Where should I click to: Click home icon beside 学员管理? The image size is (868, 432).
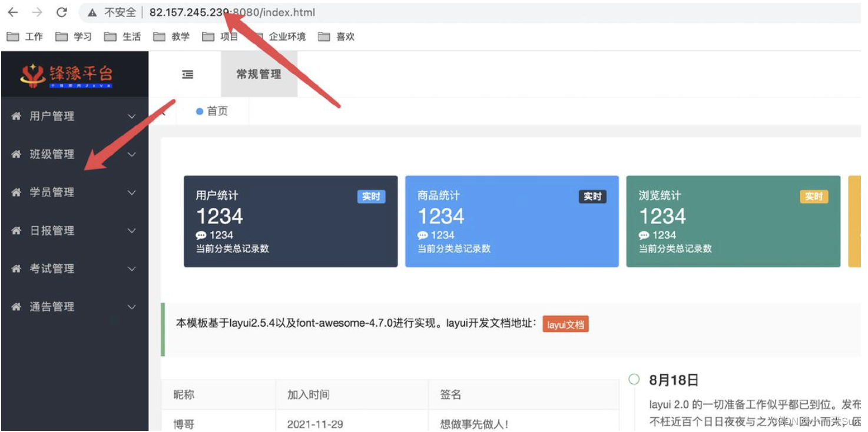16,192
